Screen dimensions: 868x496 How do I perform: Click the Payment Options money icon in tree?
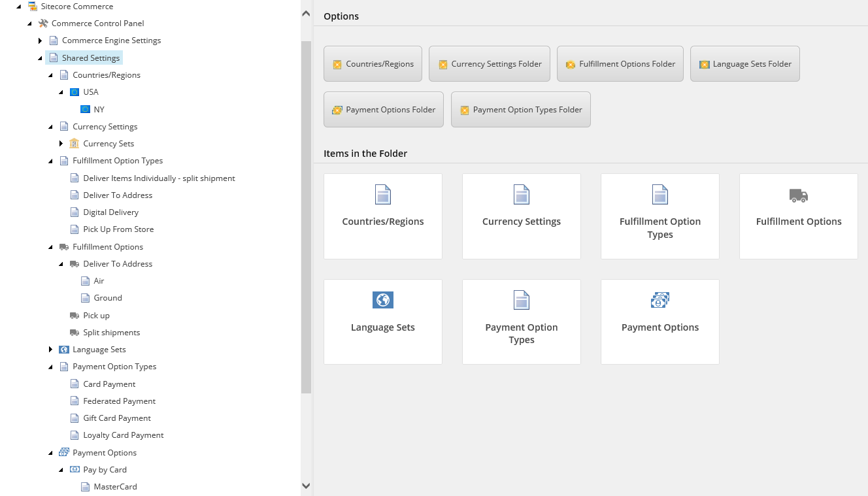[64, 453]
